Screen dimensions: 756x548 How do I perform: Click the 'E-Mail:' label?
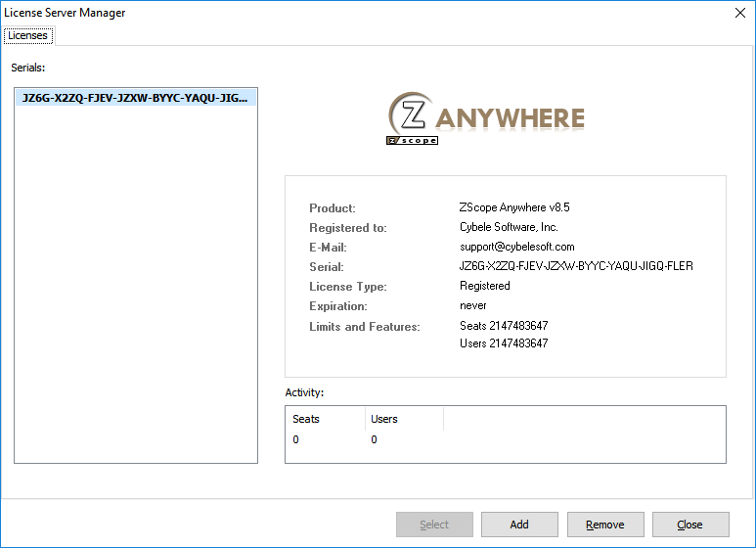coord(328,248)
